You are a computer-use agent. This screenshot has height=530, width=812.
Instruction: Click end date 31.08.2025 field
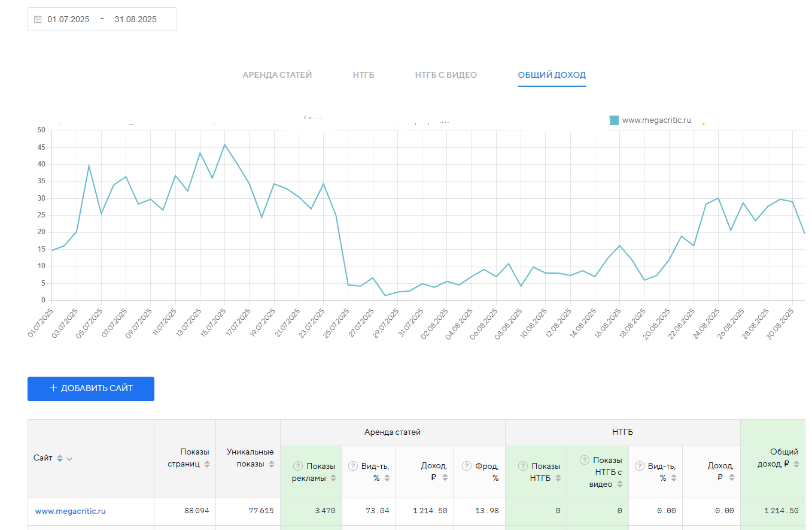coord(135,19)
